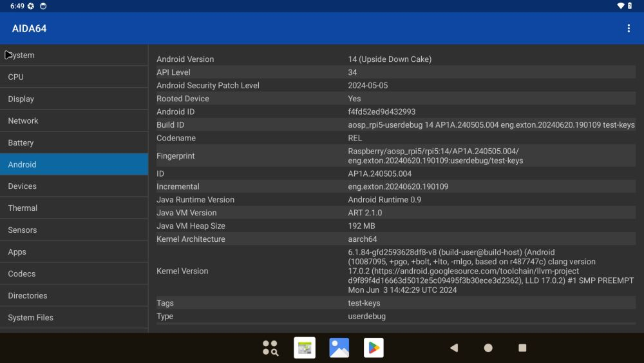Click the test-keys Tags value
644x363 pixels.
click(364, 303)
